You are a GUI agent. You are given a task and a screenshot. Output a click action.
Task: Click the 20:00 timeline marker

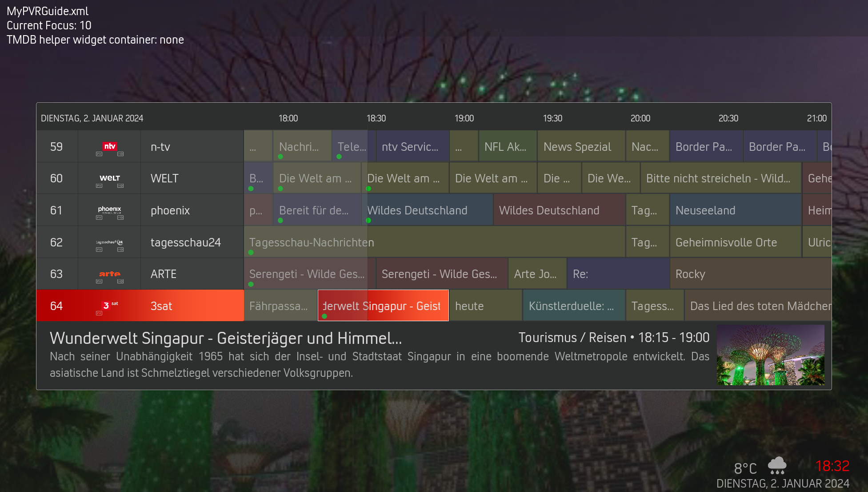point(640,118)
